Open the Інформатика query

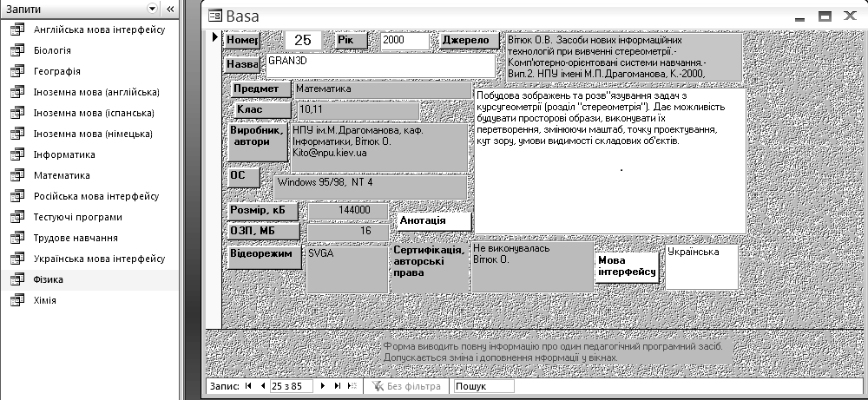[x=64, y=154]
